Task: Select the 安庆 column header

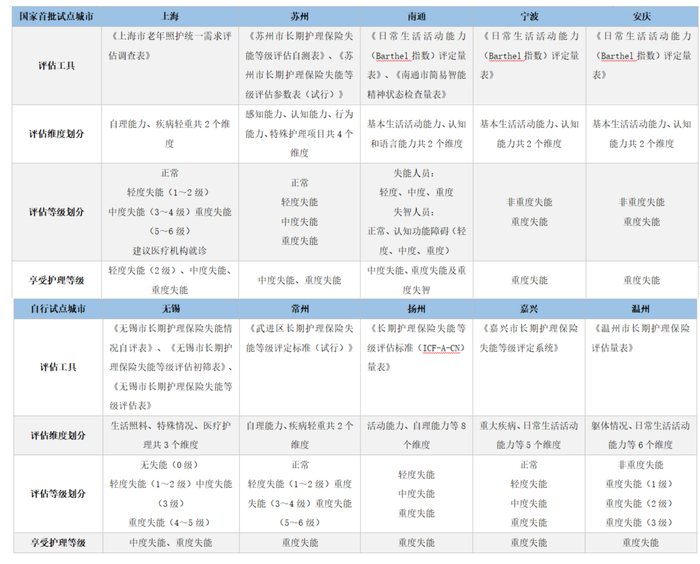Action: tap(642, 17)
